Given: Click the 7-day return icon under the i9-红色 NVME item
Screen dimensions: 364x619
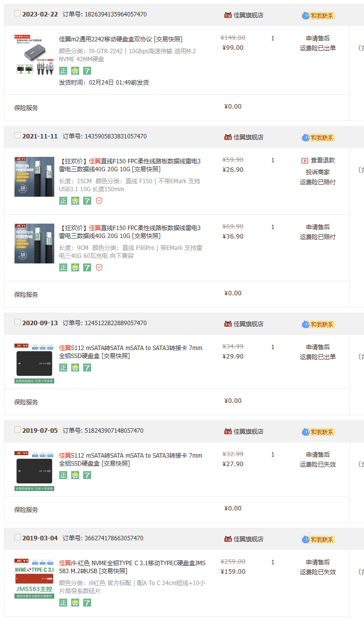Looking at the screenshot, I should coord(87,603).
